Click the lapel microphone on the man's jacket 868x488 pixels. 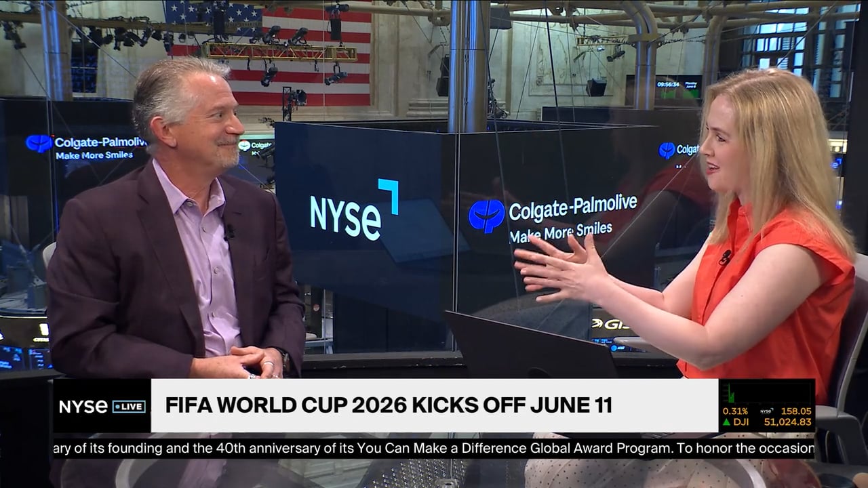click(229, 232)
